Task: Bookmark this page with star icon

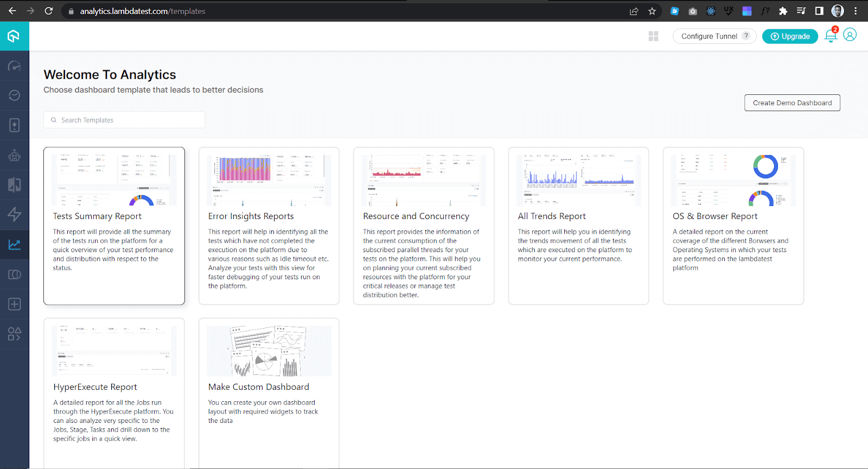Action: pyautogui.click(x=652, y=11)
